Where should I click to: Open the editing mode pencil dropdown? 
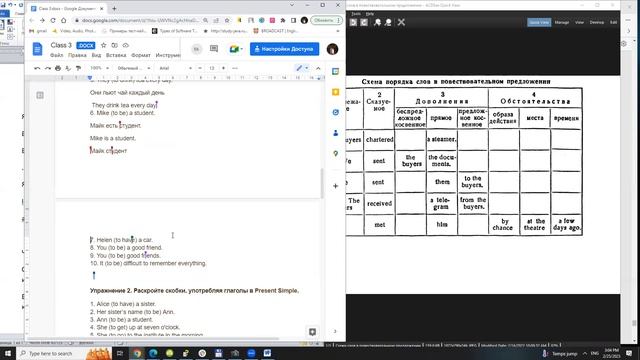302,68
